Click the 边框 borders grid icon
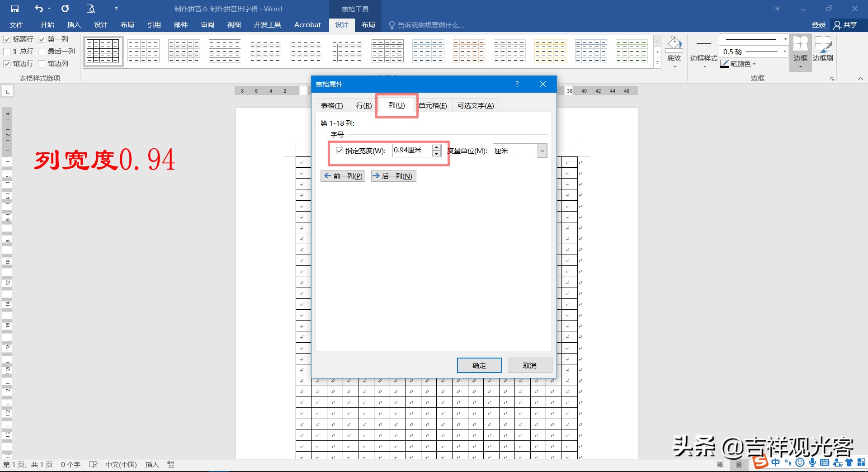 click(x=800, y=44)
